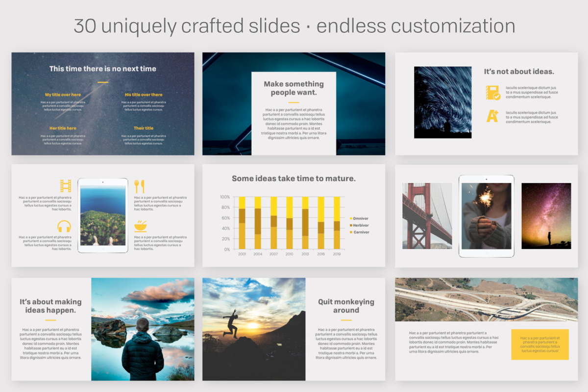This screenshot has width=588, height=392.
Task: Click the 2019 chart bar
Action: coord(337,223)
